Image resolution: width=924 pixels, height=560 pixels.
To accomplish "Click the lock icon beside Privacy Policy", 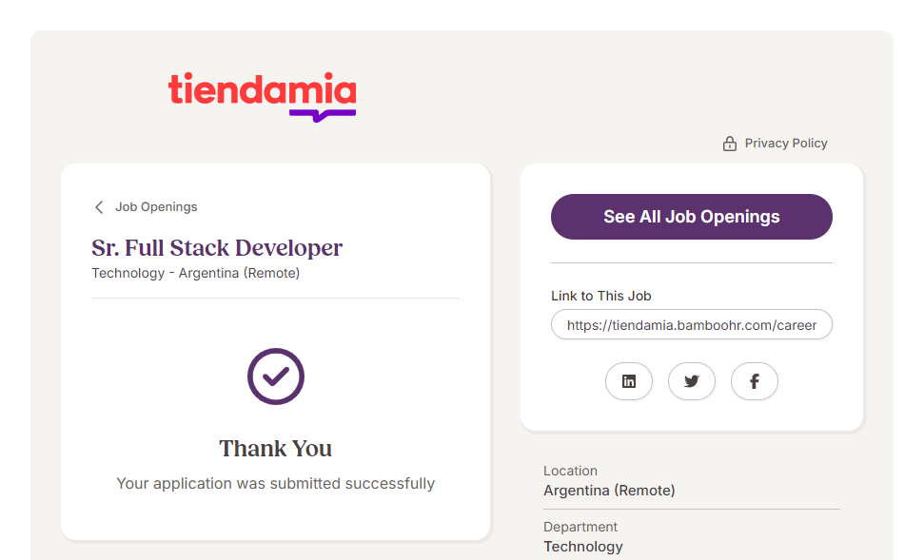I will pos(730,144).
